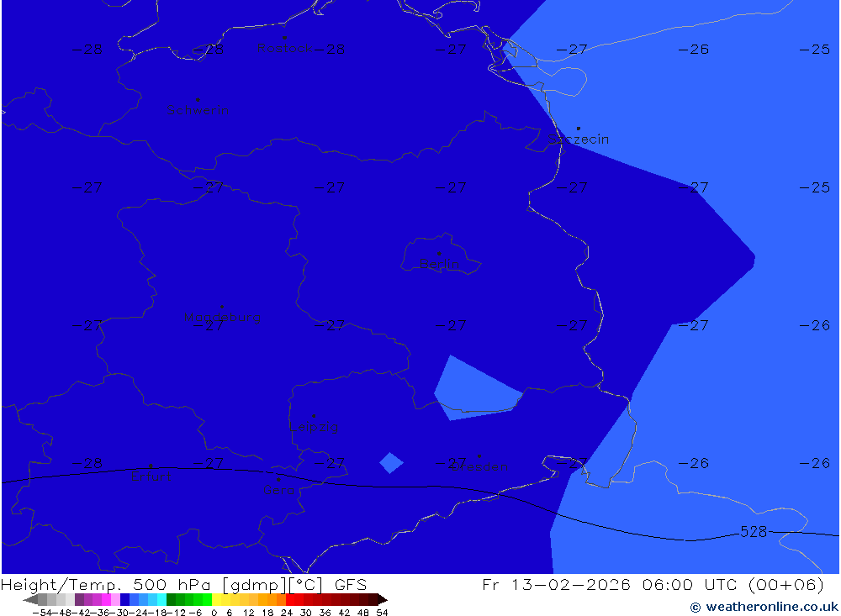This screenshot has height=616, width=841.
Task: Click the pale gray left arrow of the legend
Action: tap(30, 599)
